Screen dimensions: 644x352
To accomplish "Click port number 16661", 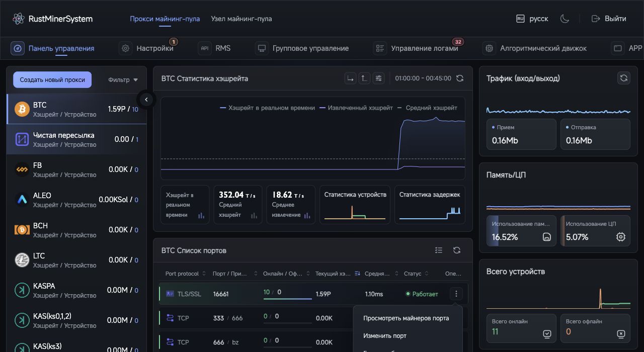I will click(221, 294).
